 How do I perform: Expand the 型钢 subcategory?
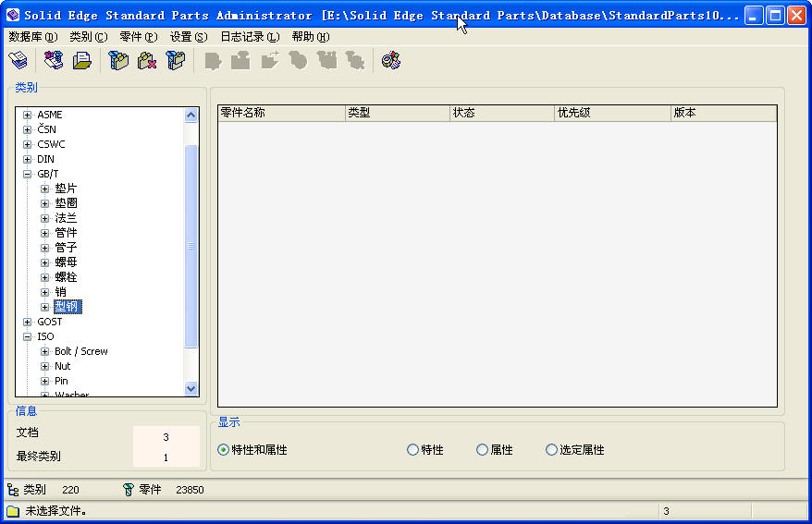[45, 307]
